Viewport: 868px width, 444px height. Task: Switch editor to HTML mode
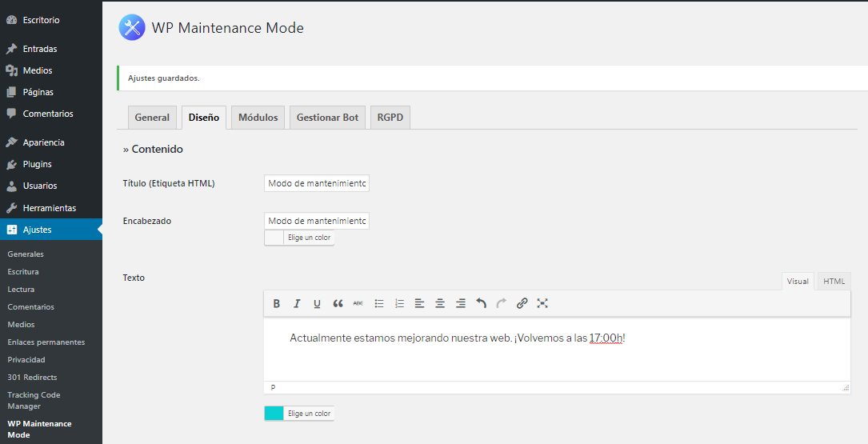point(834,282)
